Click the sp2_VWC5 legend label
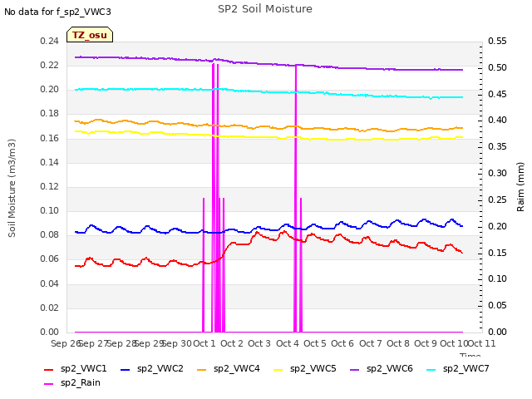Viewport: 532px width, 399px height. 313,368
